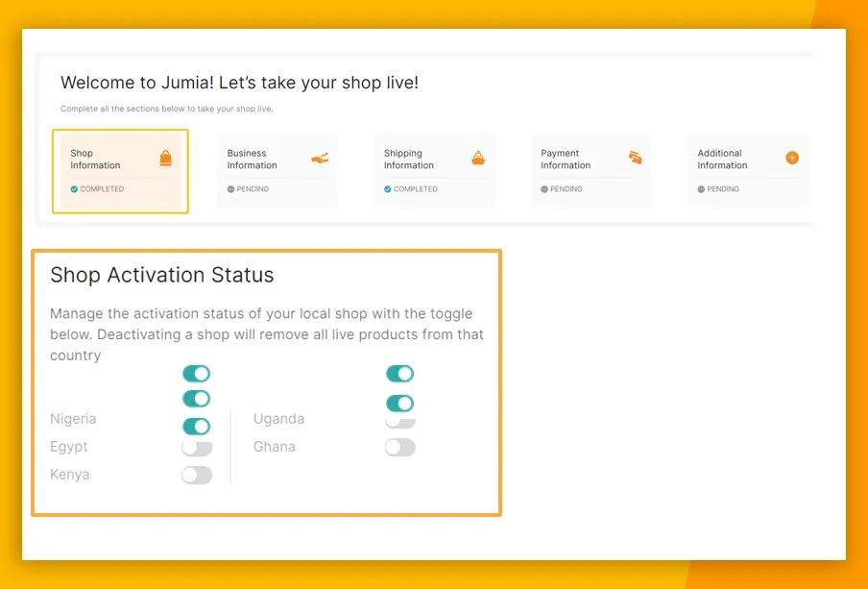Select the Shop Information section title

tap(95, 160)
